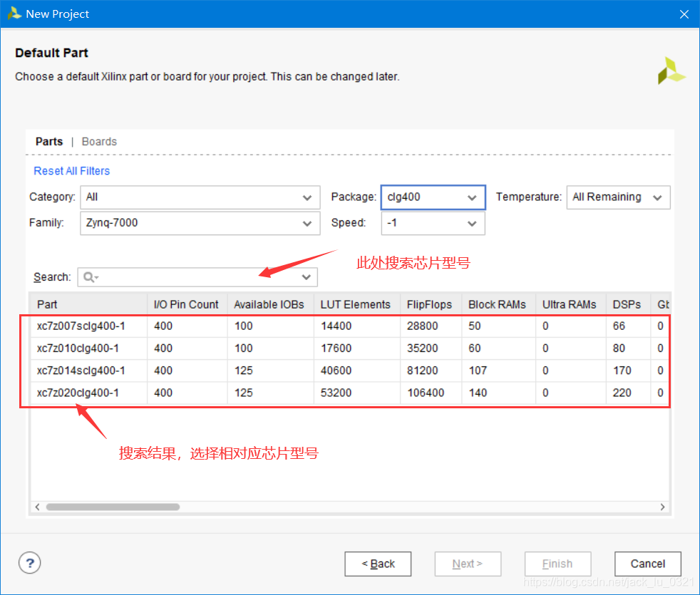Close the New Project dialog
The image size is (700, 595).
684,14
